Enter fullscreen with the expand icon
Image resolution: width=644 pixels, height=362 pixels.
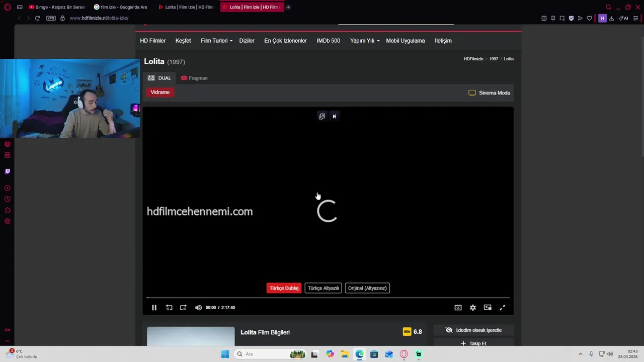tap(502, 308)
